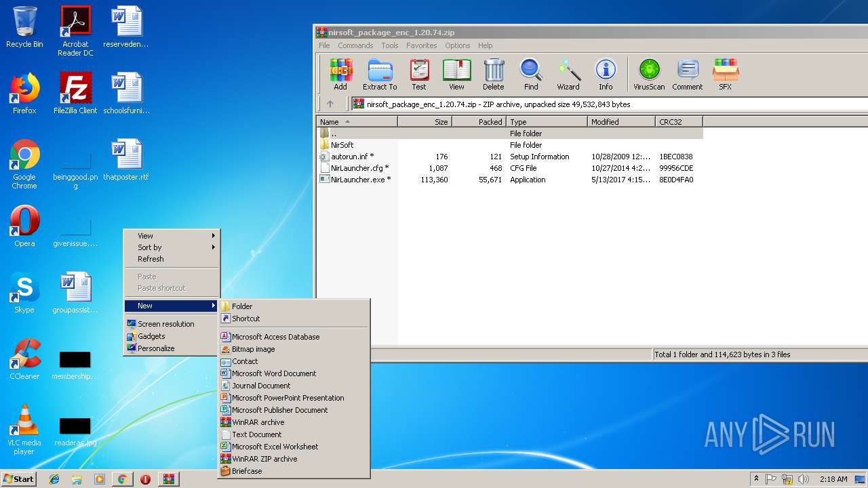
Task: Sort archive list by CRC32 column
Action: (x=679, y=122)
